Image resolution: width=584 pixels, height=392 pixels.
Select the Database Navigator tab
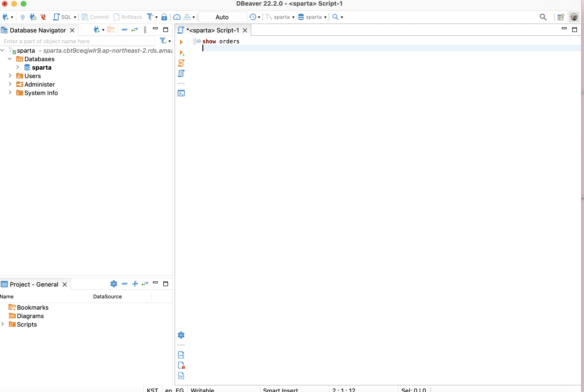[38, 30]
